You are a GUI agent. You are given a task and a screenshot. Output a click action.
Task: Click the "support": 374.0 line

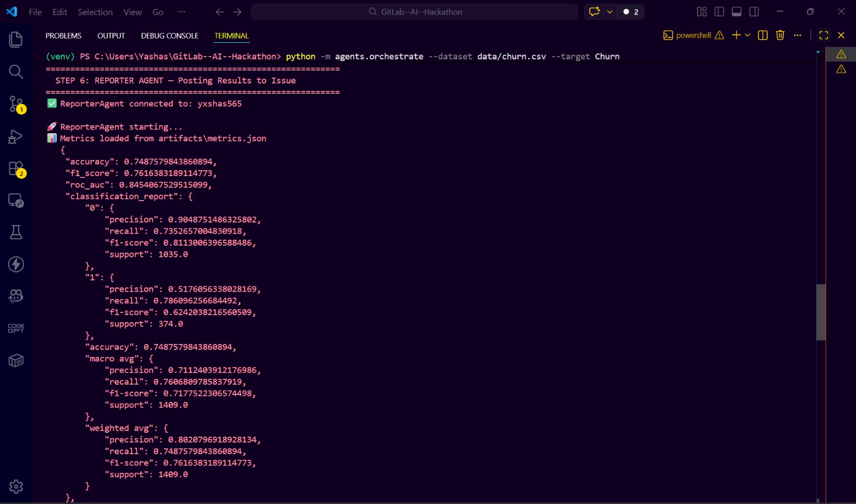point(144,324)
